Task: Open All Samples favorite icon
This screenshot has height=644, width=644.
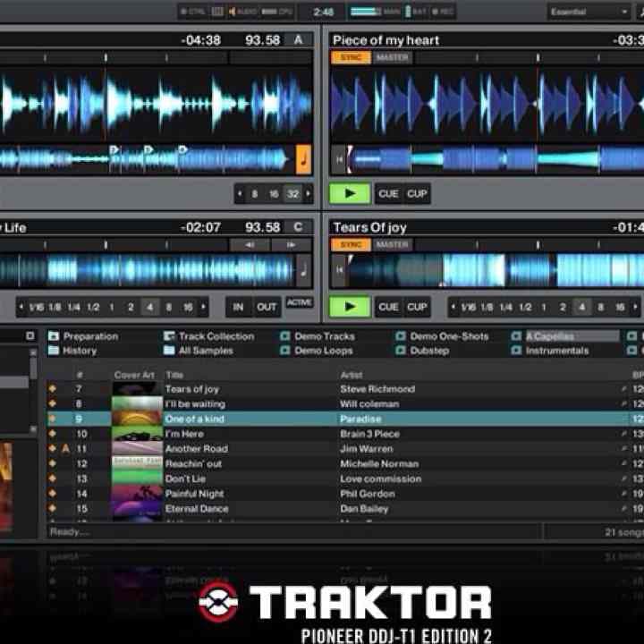Action: [169, 351]
